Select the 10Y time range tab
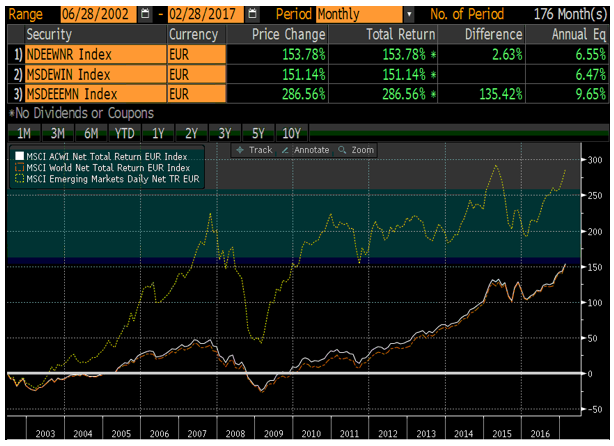Viewport: 614px width, 446px height. (x=292, y=132)
